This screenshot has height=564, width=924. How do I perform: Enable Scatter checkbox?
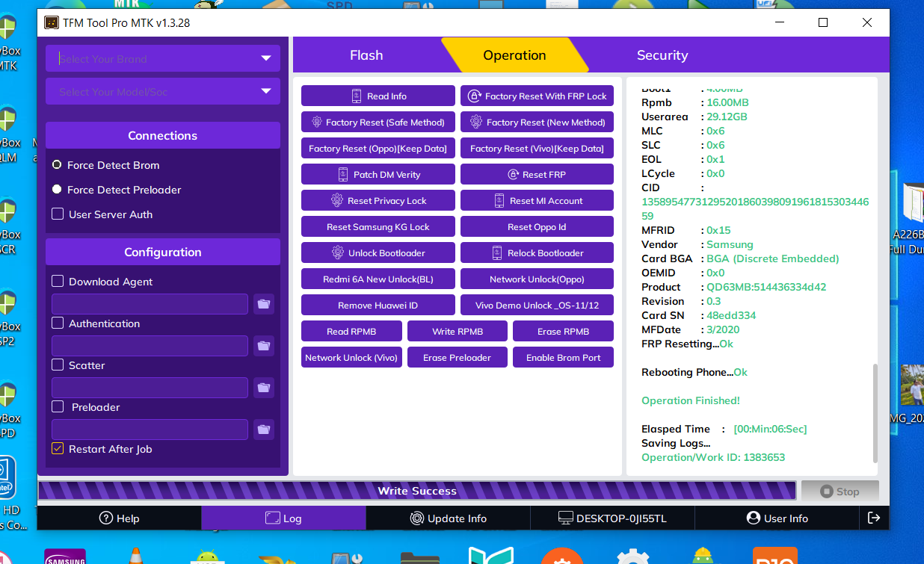pos(58,365)
